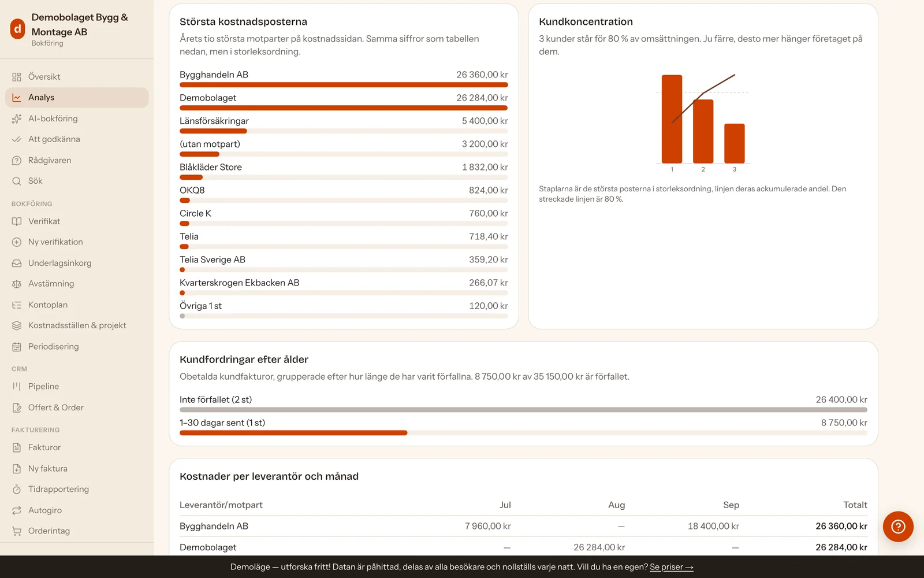Open the orange help button

pyautogui.click(x=898, y=527)
